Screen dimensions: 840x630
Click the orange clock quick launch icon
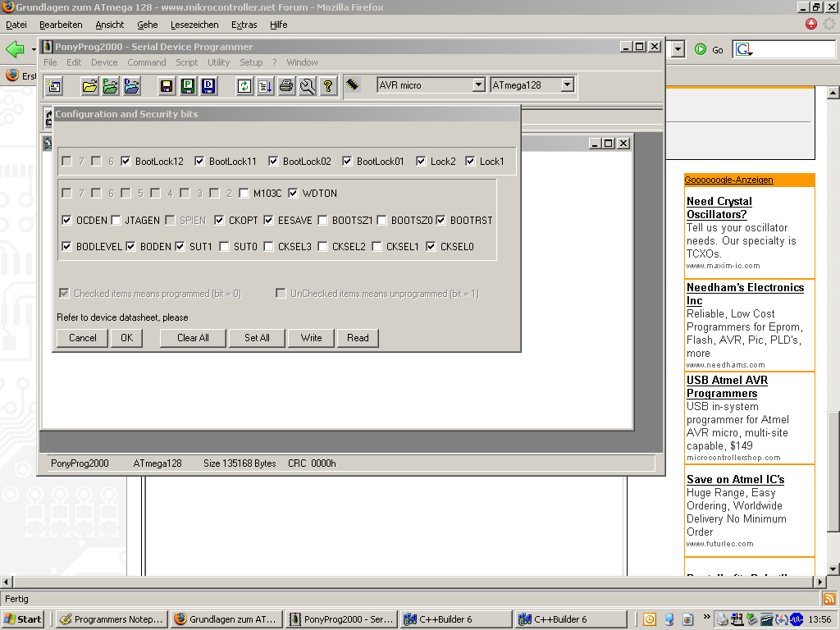[x=649, y=619]
